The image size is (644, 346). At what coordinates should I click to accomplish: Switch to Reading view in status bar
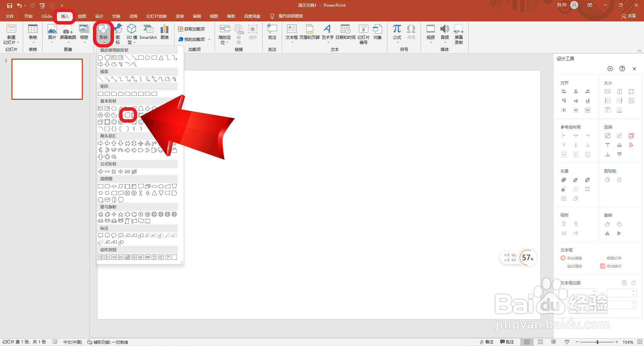(553, 342)
